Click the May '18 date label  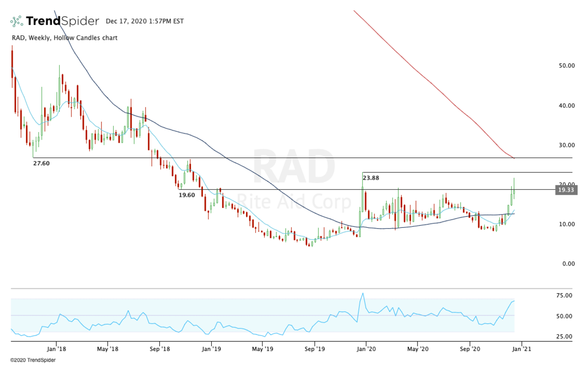tap(108, 349)
